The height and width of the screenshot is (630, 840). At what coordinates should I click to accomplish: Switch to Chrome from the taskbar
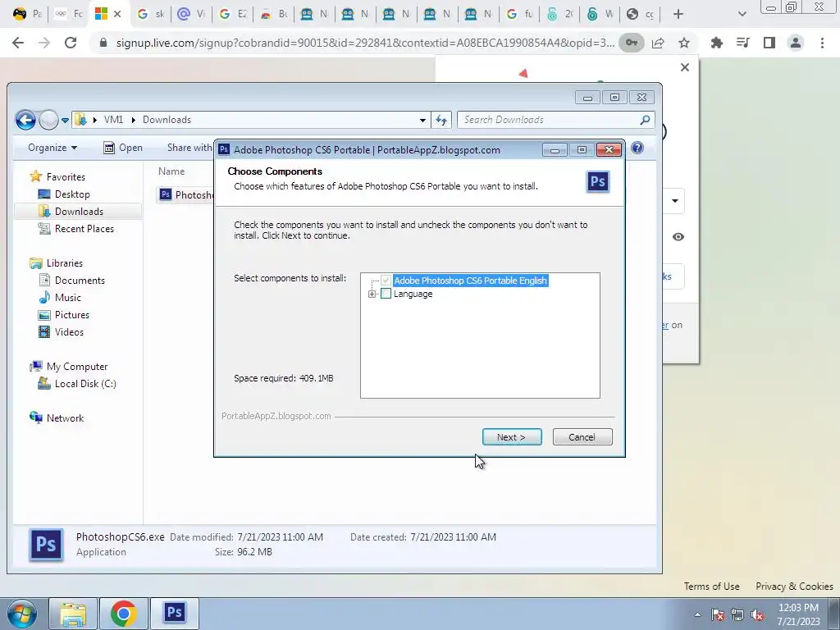tap(123, 614)
